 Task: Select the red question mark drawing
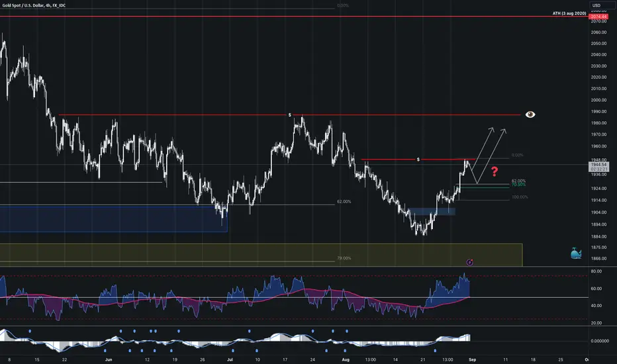[495, 171]
